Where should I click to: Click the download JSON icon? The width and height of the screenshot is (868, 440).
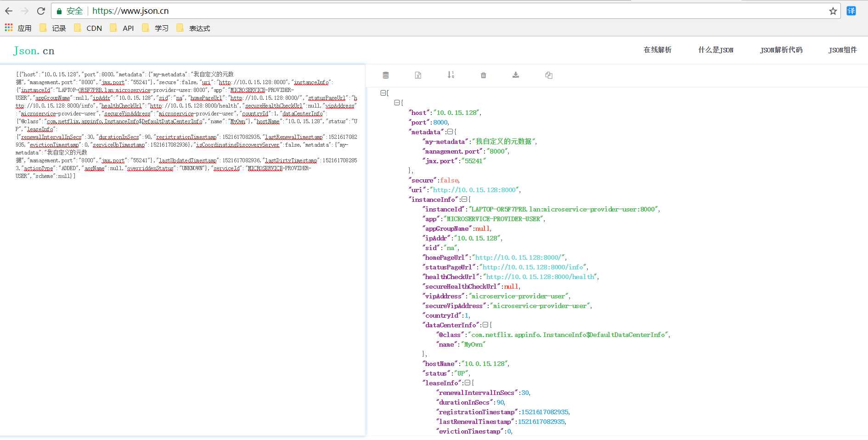pos(516,75)
